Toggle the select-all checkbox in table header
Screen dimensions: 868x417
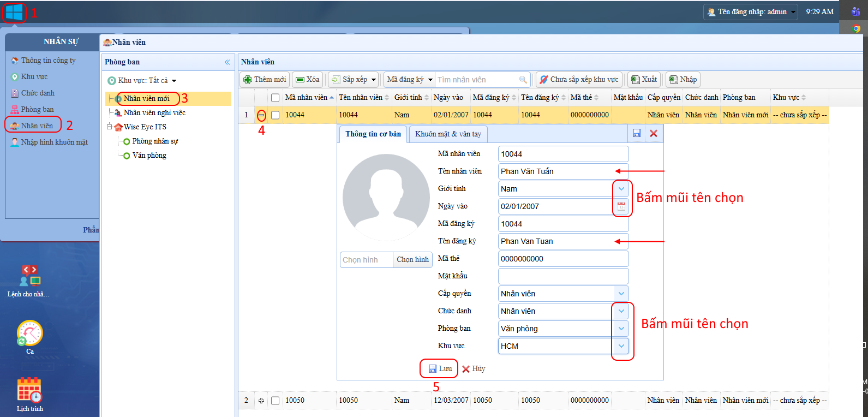point(276,98)
